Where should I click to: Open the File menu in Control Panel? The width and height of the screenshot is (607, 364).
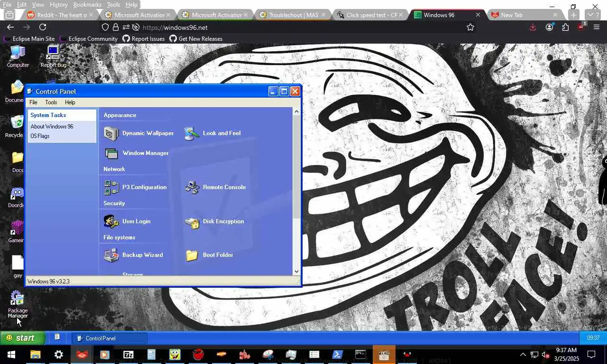click(x=33, y=102)
